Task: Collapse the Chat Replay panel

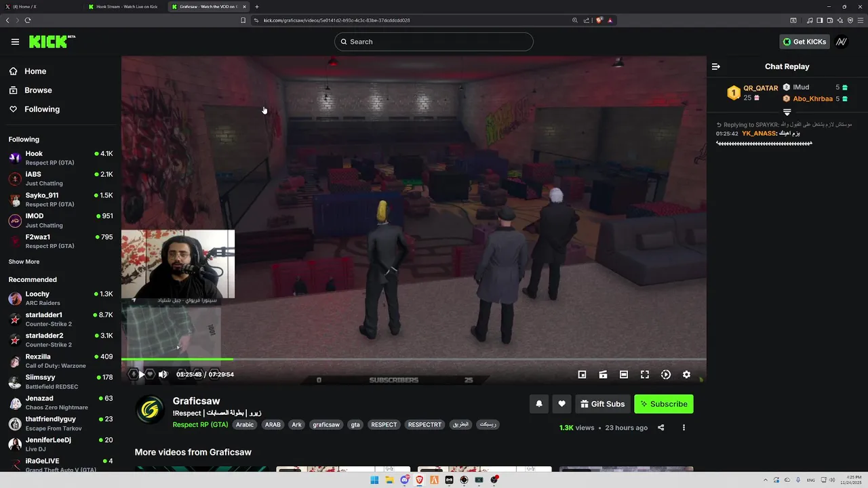Action: point(715,66)
